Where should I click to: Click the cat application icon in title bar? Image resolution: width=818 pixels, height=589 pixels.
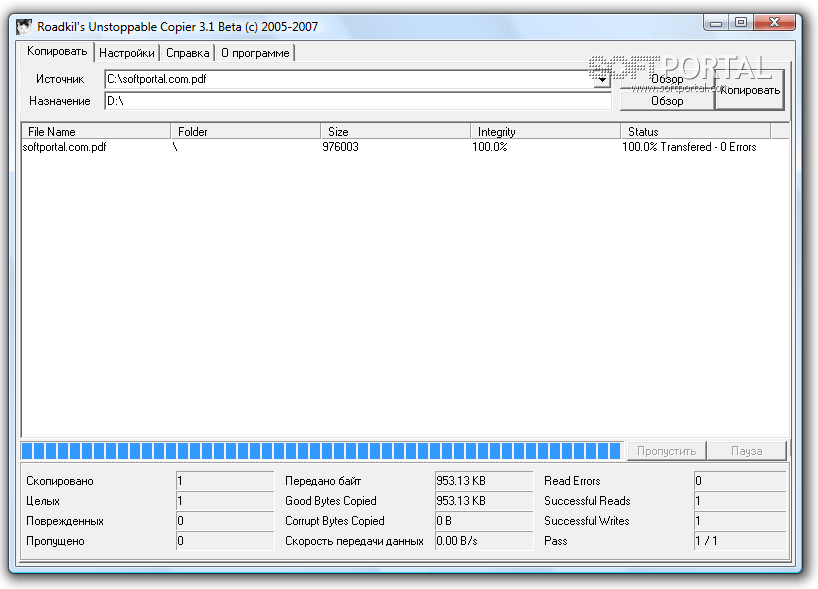[23, 27]
